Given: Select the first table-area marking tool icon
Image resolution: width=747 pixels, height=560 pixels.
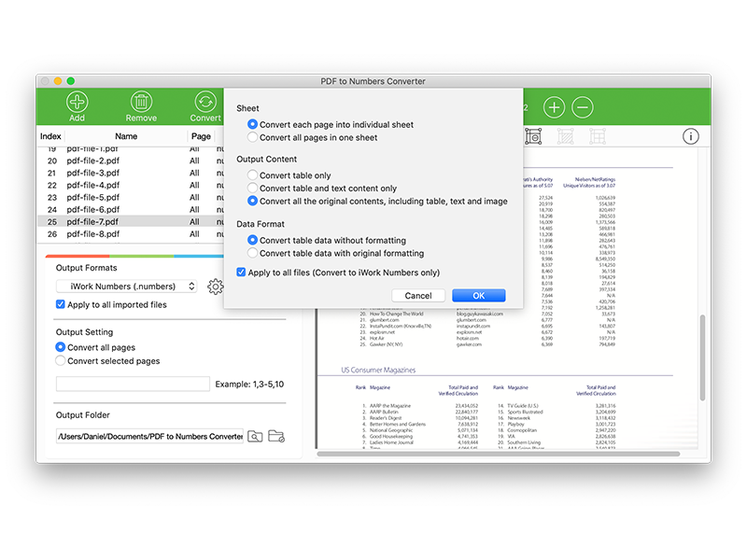Looking at the screenshot, I should (x=533, y=136).
